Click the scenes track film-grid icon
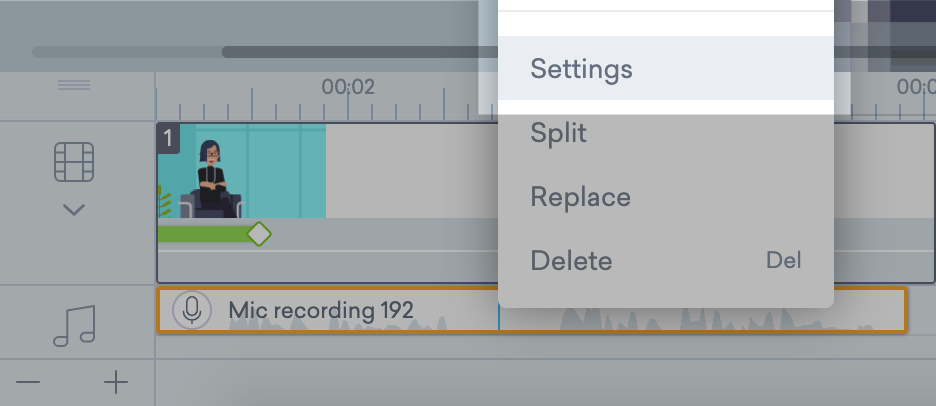This screenshot has height=406, width=936. pyautogui.click(x=74, y=162)
